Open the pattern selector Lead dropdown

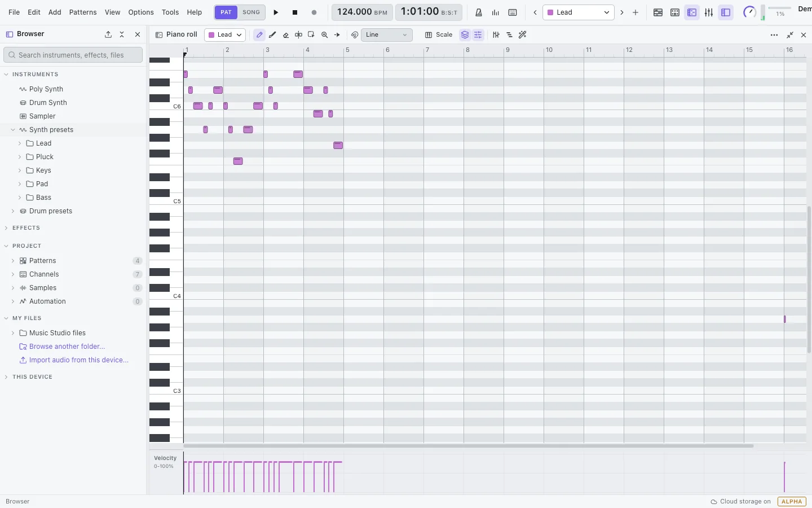[x=579, y=12]
